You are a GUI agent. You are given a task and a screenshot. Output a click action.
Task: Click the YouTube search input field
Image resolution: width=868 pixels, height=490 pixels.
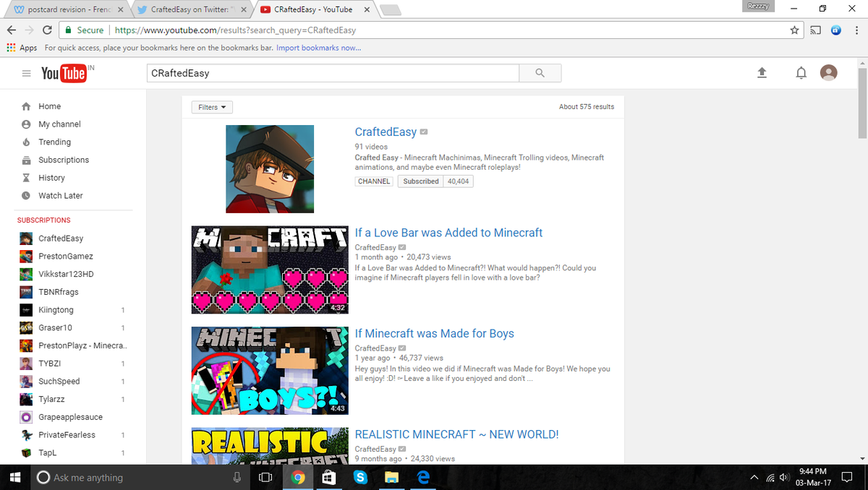pyautogui.click(x=333, y=73)
